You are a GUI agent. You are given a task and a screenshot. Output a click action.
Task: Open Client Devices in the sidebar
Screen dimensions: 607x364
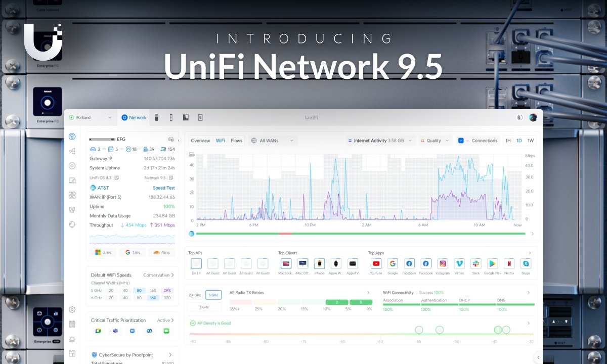click(72, 180)
